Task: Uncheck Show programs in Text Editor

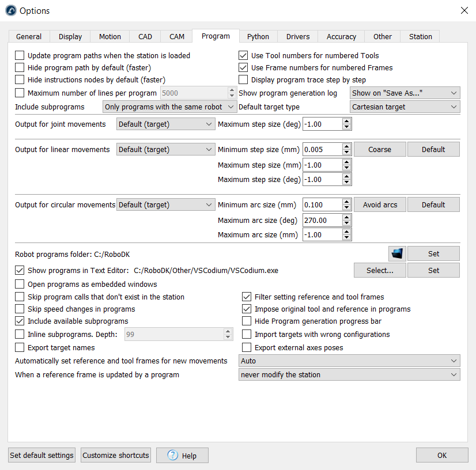Action: point(20,270)
